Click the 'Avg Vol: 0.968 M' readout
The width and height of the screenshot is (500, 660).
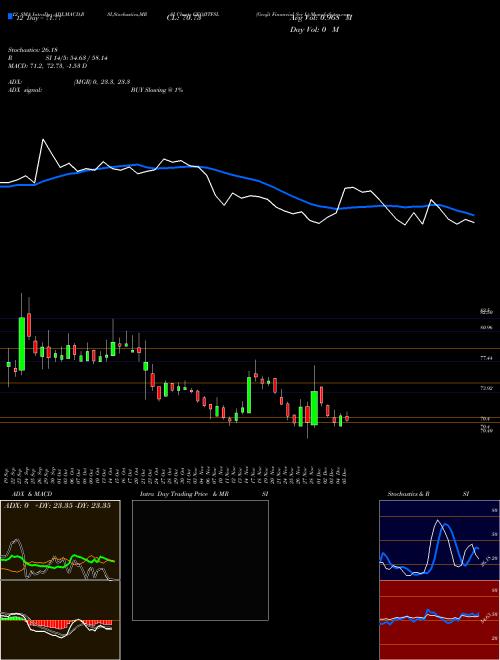321,17
